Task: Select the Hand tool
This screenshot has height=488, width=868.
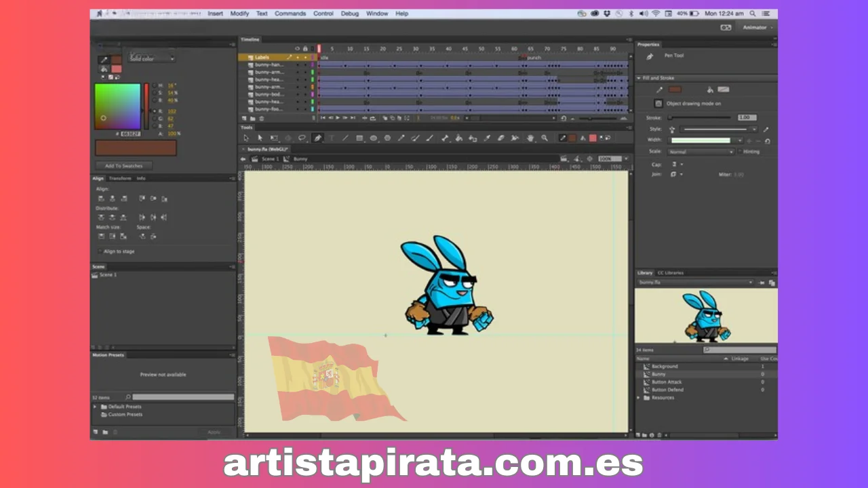Action: tap(531, 138)
